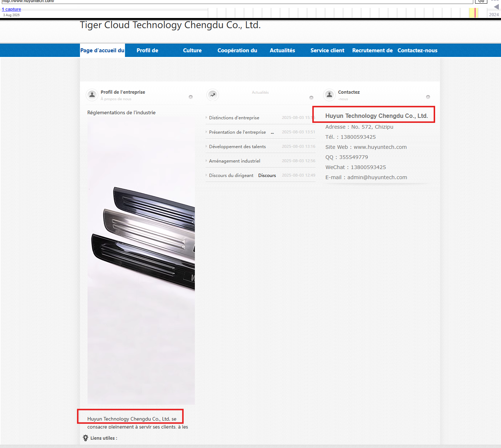Open Actualités from the blue navigation bar
The width and height of the screenshot is (501, 448).
pyautogui.click(x=282, y=50)
